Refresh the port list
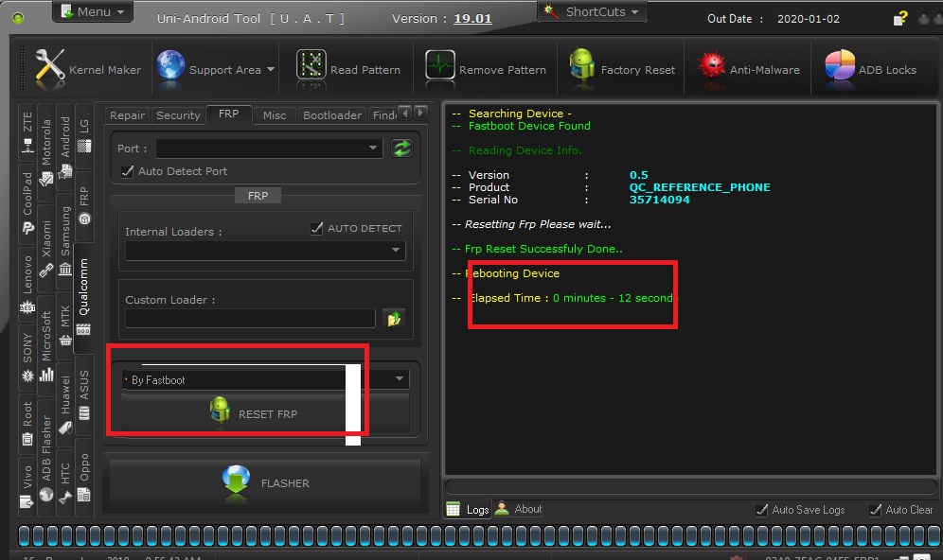Viewport: 943px width, 560px height. click(401, 148)
